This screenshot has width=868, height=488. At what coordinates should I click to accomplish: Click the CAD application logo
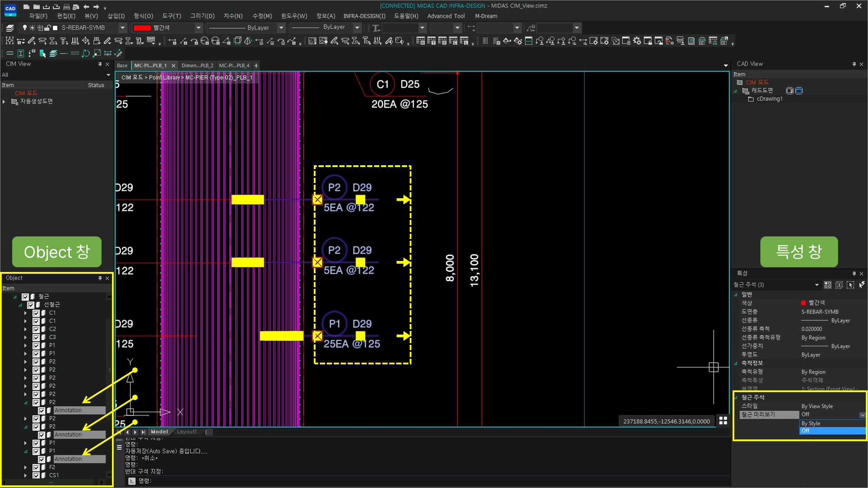(x=10, y=10)
